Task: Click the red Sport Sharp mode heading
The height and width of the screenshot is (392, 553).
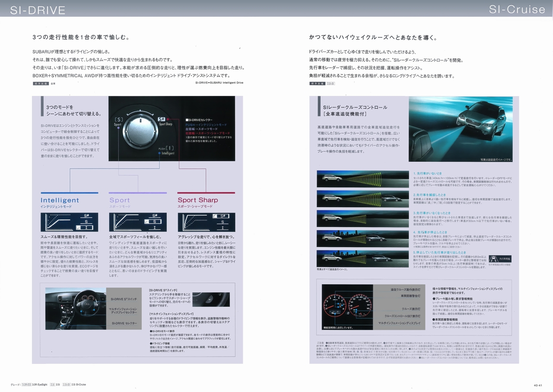Action: pyautogui.click(x=198, y=200)
